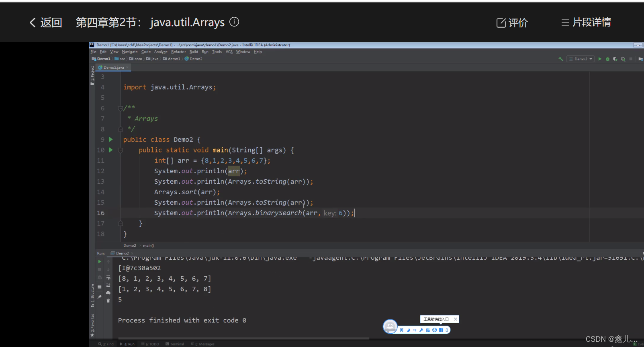Click the green Build hammer icon
Screen dimensions: 644x347
click(560, 59)
